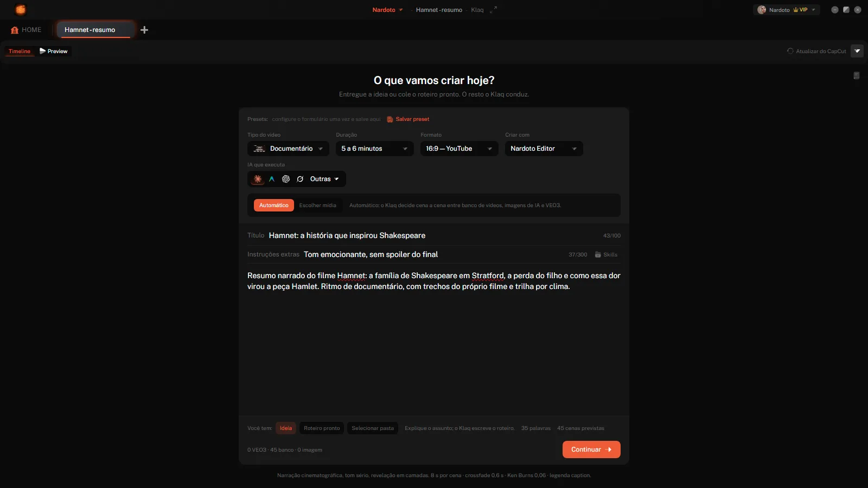Add a new tab with plus icon

click(x=144, y=30)
